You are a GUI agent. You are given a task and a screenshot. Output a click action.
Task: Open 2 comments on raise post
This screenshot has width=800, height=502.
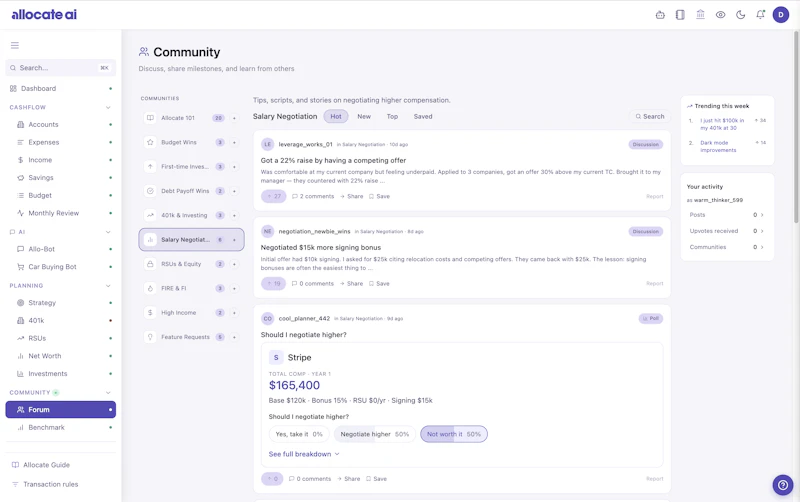[x=313, y=196]
